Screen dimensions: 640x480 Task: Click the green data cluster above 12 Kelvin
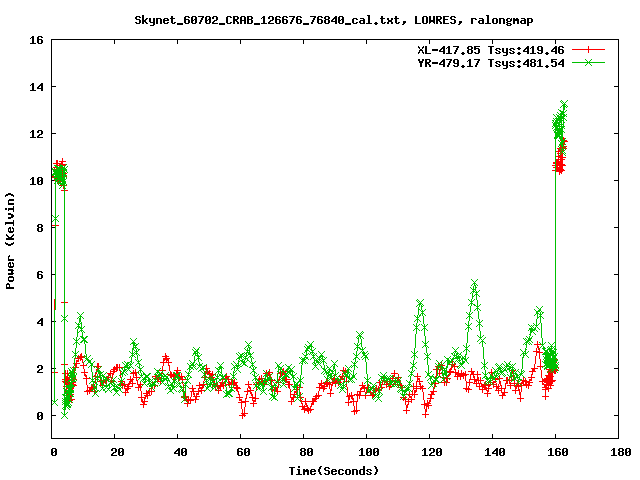[560, 121]
